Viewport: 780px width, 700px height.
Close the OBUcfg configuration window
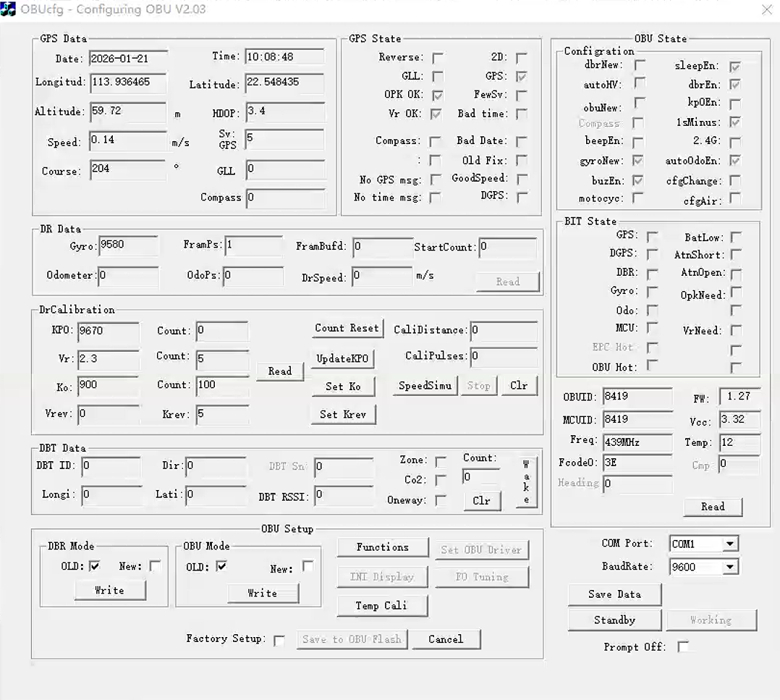(766, 9)
